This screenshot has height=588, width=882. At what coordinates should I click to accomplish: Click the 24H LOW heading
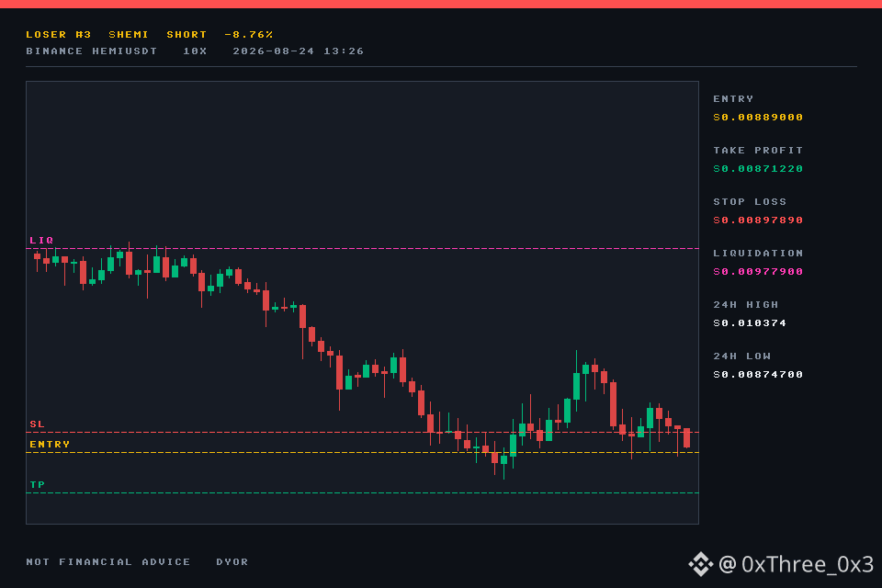(742, 356)
